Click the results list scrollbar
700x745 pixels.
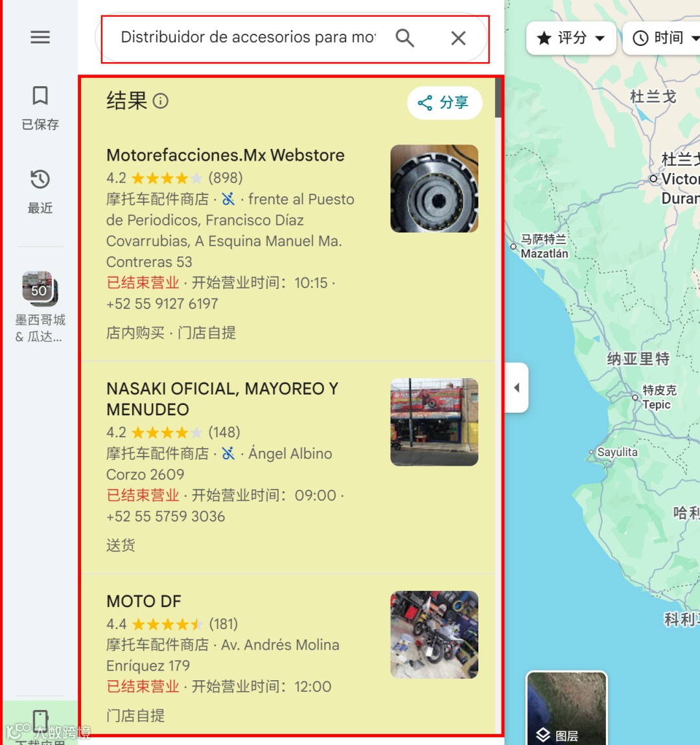coord(498,98)
